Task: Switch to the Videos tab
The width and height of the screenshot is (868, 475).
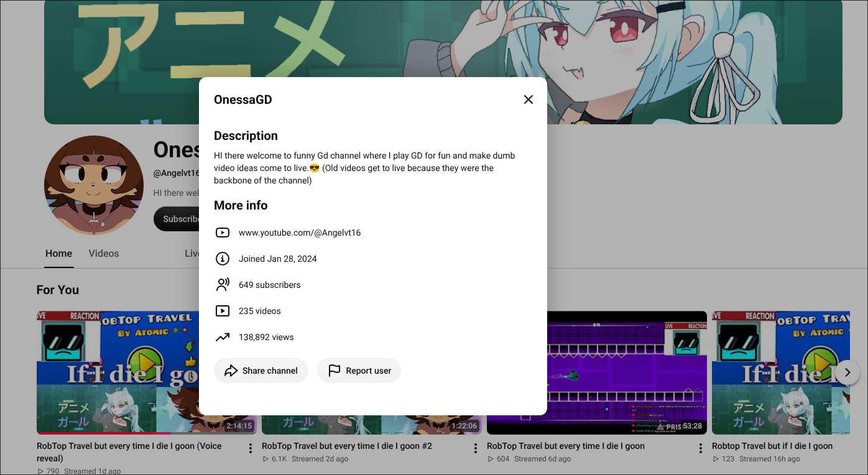Action: click(104, 254)
